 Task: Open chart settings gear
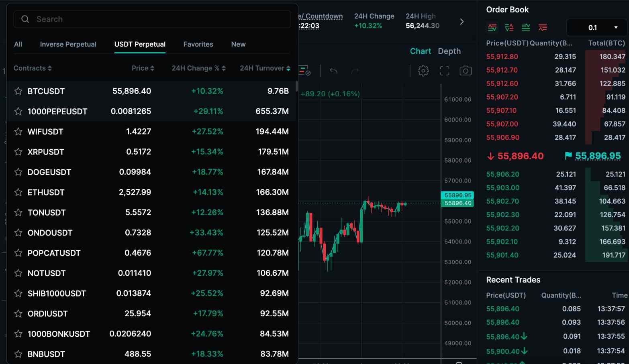(423, 71)
